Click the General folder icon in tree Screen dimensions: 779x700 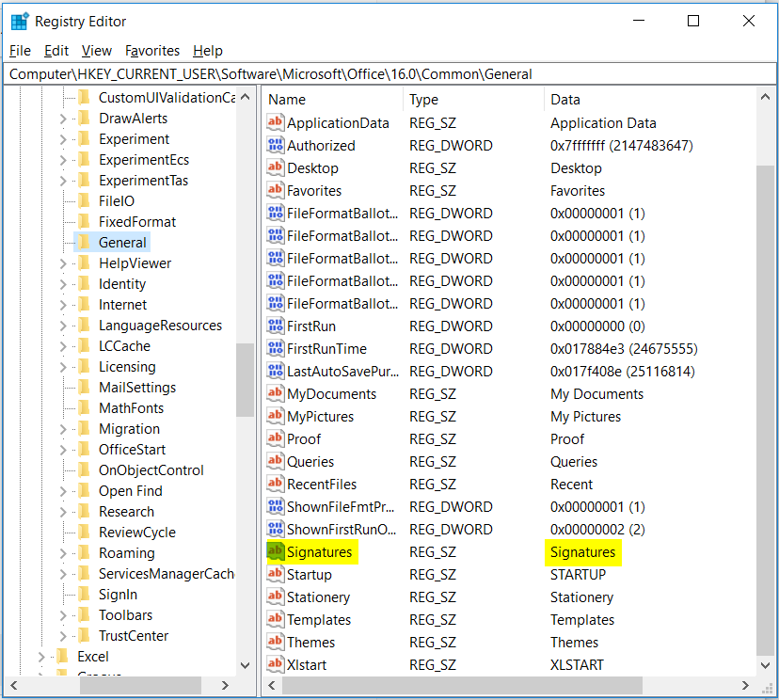pyautogui.click(x=85, y=242)
